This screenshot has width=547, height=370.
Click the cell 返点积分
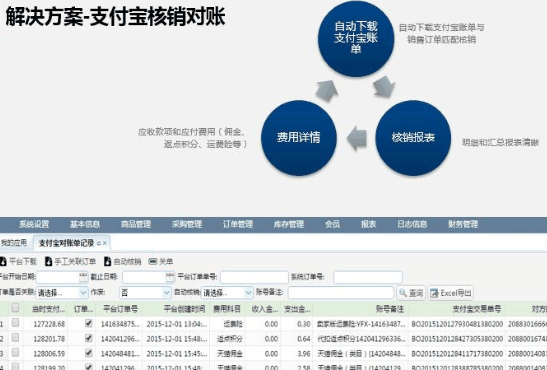230,339
